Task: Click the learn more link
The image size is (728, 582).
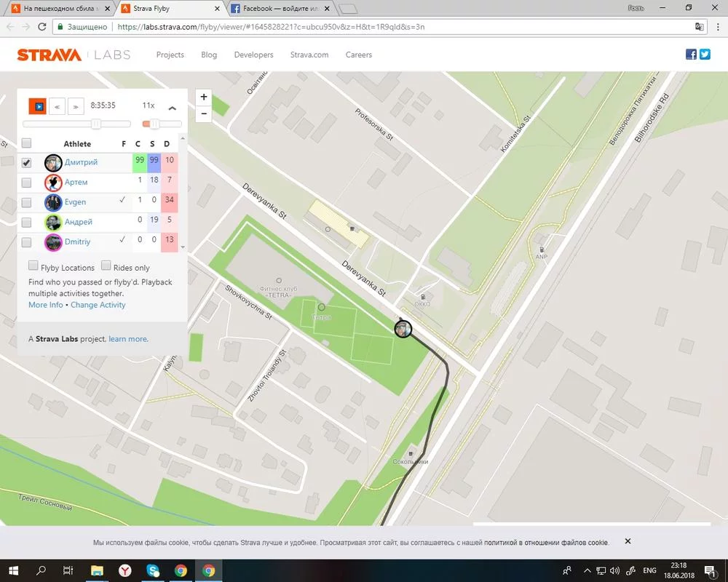Action: point(129,339)
